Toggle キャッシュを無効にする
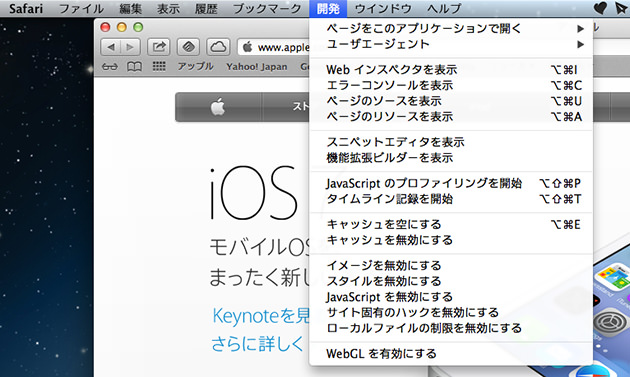The height and width of the screenshot is (377, 630). coord(451,240)
